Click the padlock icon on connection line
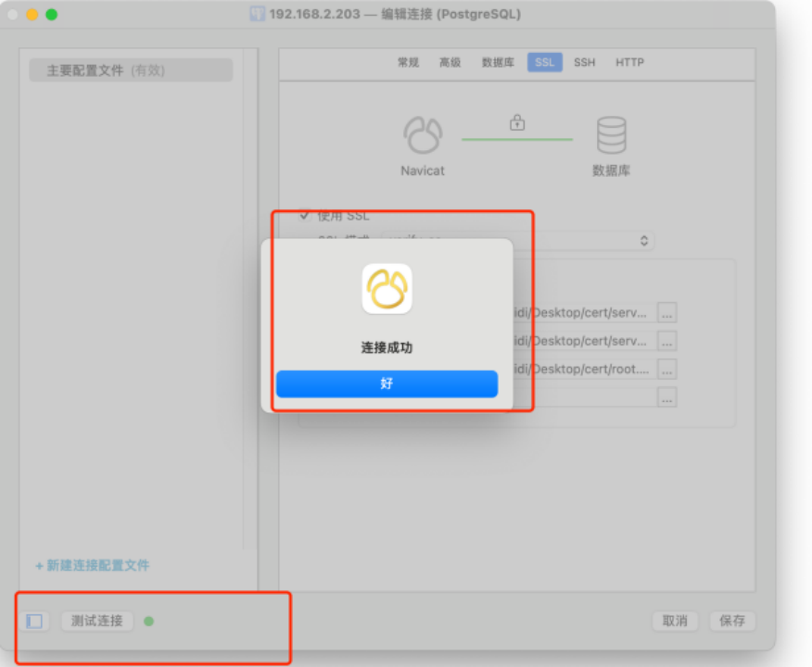Screen dimensions: 812x667 pos(517,122)
